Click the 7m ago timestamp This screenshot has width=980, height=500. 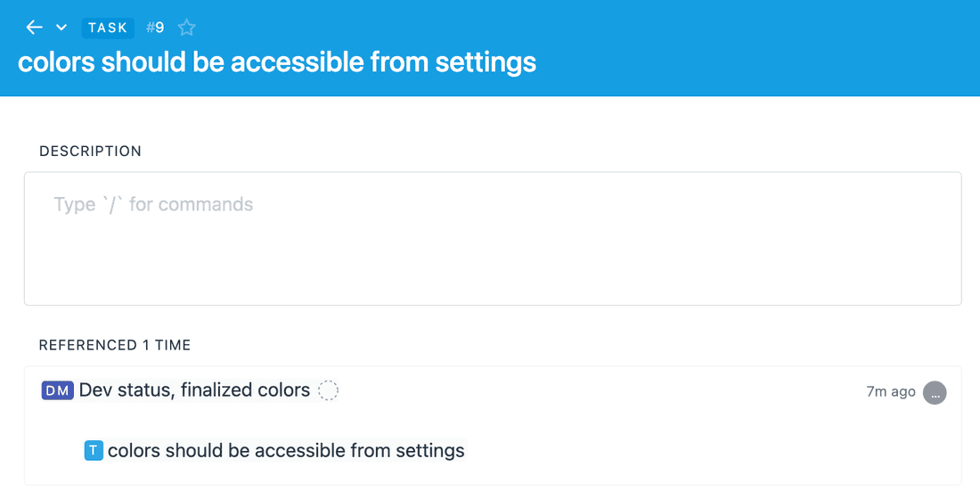point(890,391)
